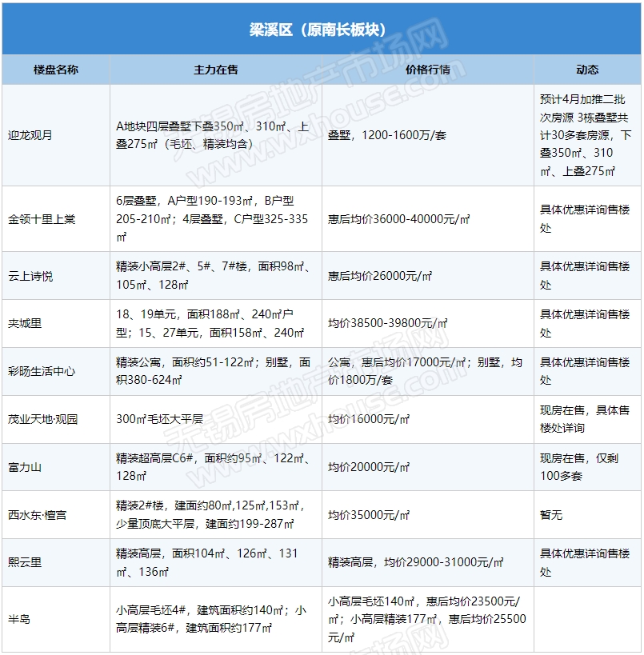Select price 叠墅，1200-1600万/套
Image resolution: width=644 pixels, height=655 pixels.
[x=428, y=135]
